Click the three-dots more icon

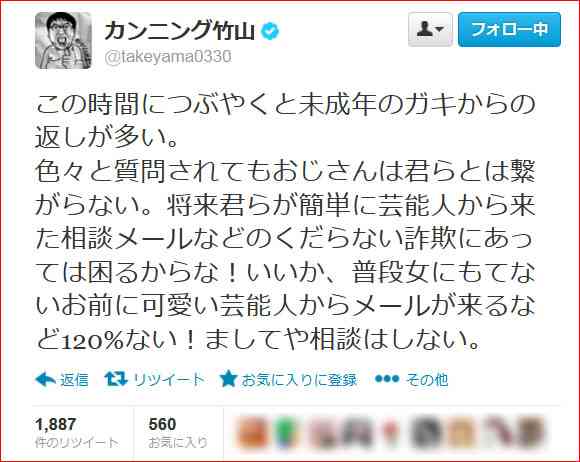click(387, 379)
